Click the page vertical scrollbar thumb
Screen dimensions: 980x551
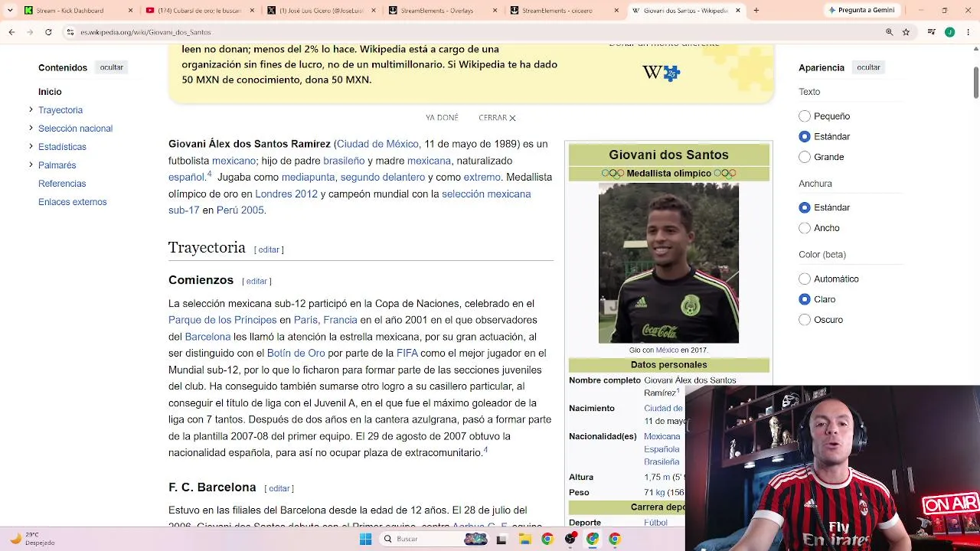[x=976, y=83]
